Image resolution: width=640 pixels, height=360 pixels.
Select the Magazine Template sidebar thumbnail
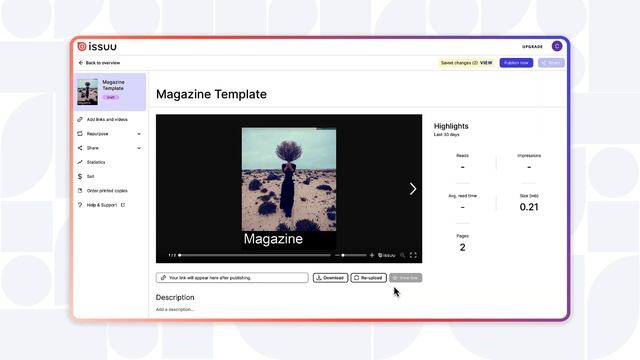click(88, 92)
